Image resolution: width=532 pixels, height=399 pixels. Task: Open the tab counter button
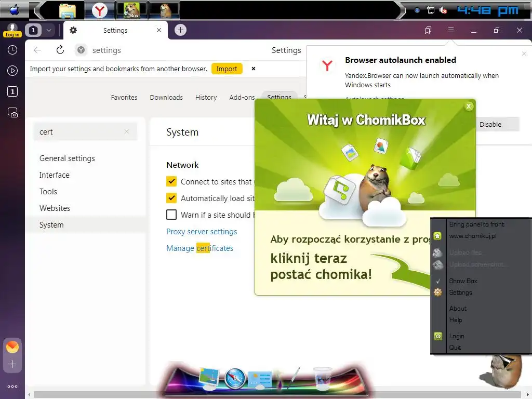click(x=33, y=30)
